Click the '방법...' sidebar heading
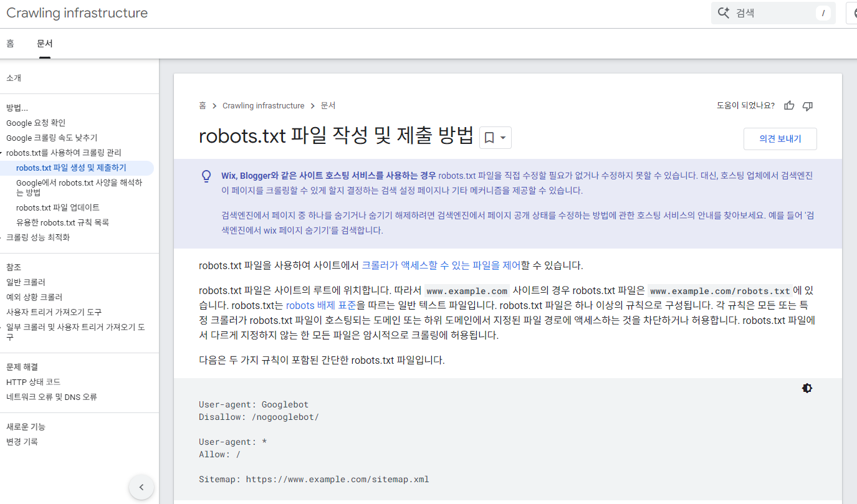Image resolution: width=857 pixels, height=504 pixels. coord(17,108)
